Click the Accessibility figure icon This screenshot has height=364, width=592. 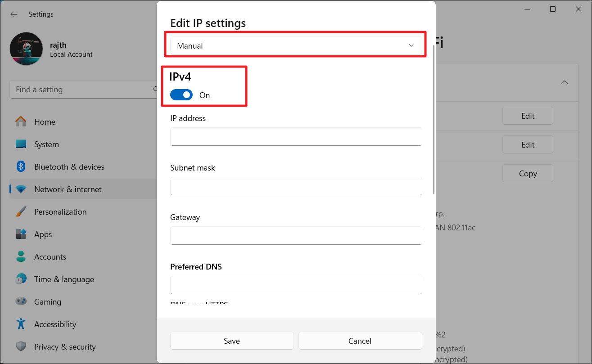[21, 324]
